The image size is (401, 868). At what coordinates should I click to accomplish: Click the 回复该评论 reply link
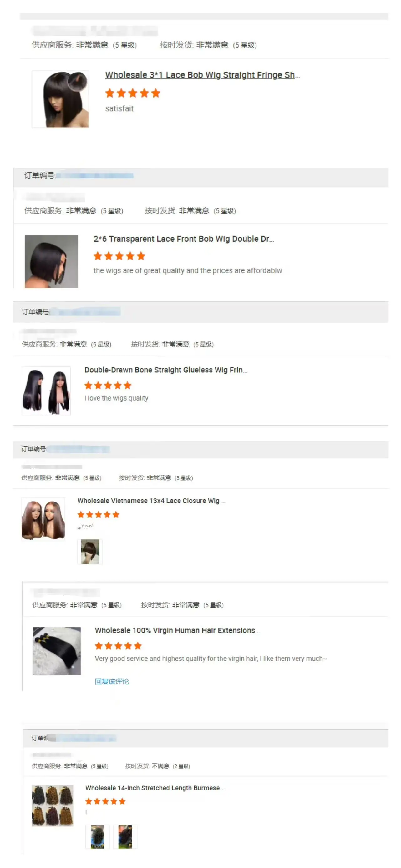click(112, 681)
